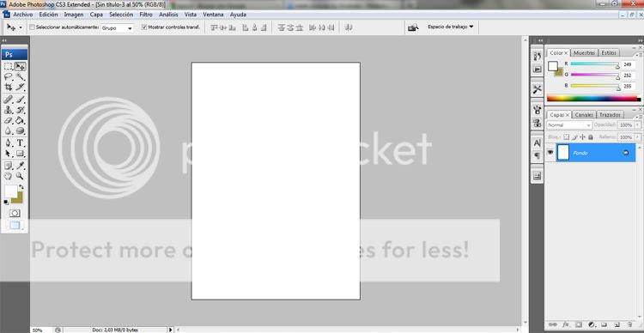Select the Eyedropper tool

pos(20,166)
